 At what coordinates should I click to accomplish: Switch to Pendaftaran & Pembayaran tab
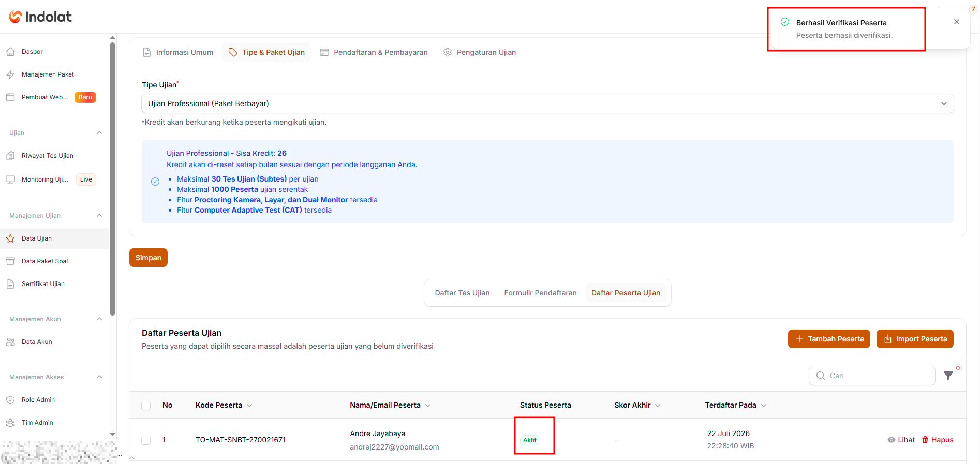[374, 52]
